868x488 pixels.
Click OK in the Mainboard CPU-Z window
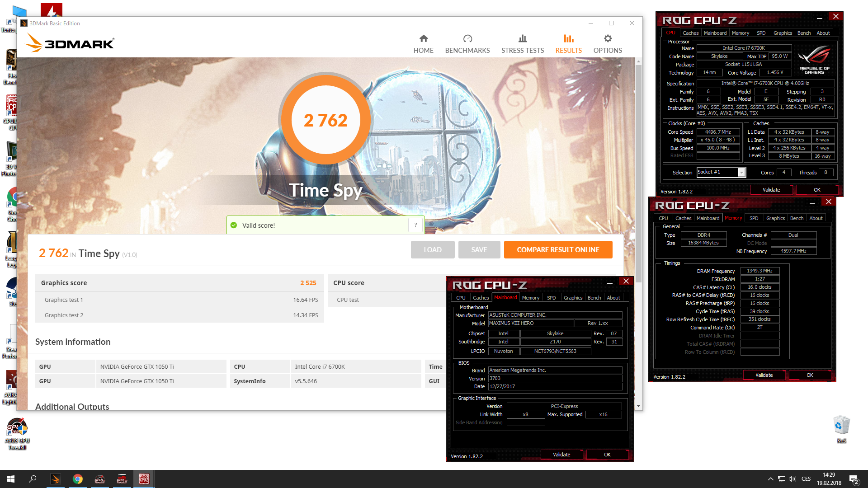[607, 455]
